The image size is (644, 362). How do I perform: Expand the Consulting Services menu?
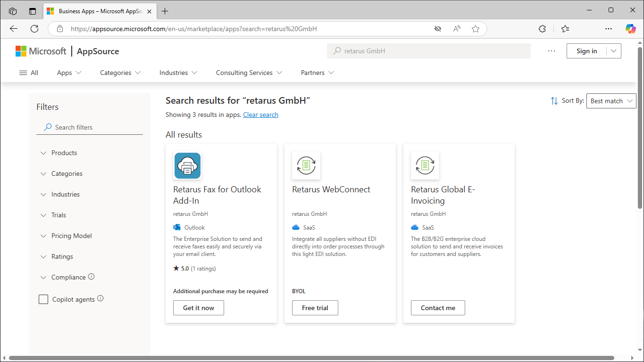[x=249, y=73]
